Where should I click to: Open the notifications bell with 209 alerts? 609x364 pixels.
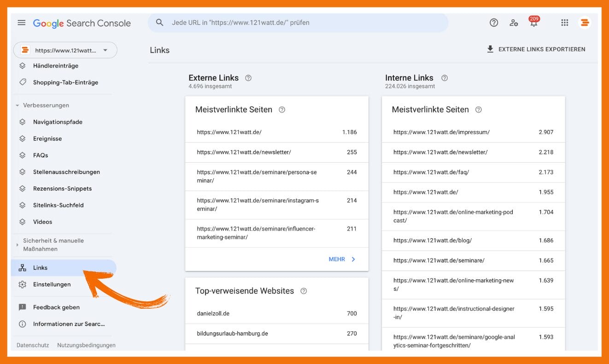click(x=533, y=22)
